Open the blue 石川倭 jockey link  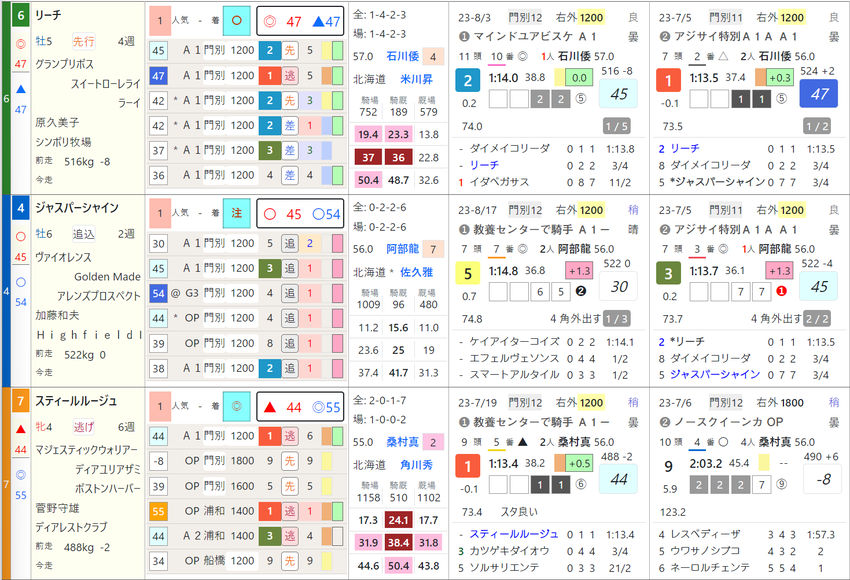pos(402,56)
